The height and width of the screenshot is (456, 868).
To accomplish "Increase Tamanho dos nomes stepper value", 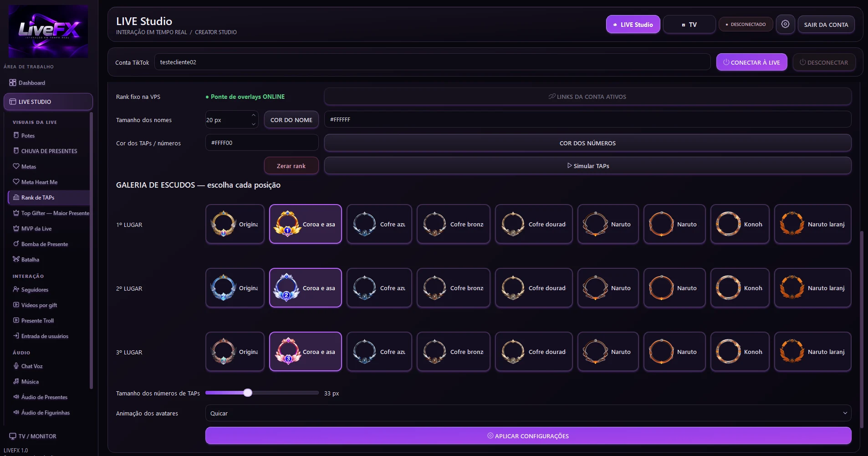I will click(254, 115).
